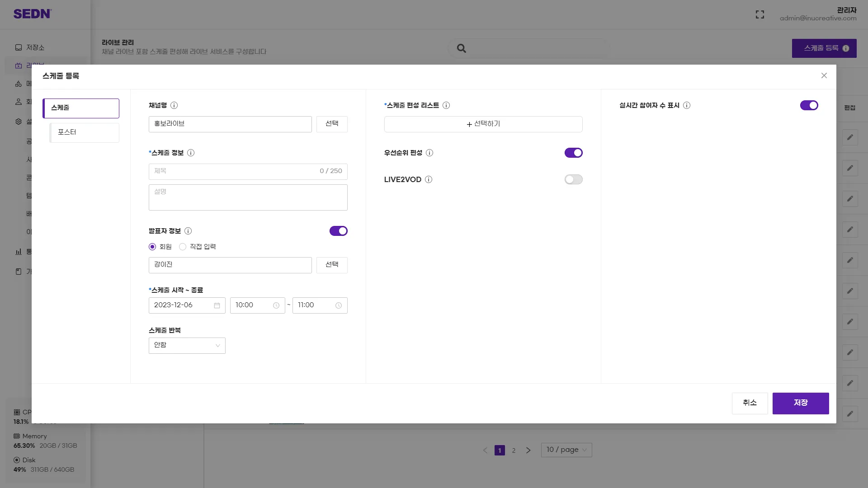The width and height of the screenshot is (868, 488).
Task: Click clock icon in 10:00 start time
Action: [x=276, y=305]
